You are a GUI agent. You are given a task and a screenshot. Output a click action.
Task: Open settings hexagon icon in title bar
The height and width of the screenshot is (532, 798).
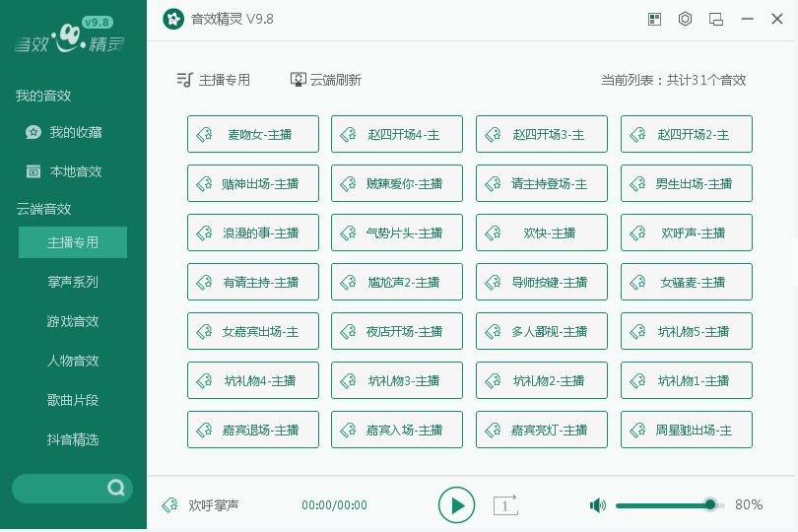click(x=685, y=20)
